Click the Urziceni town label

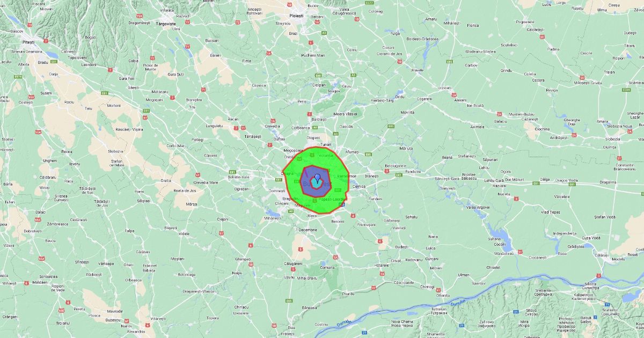444,87
